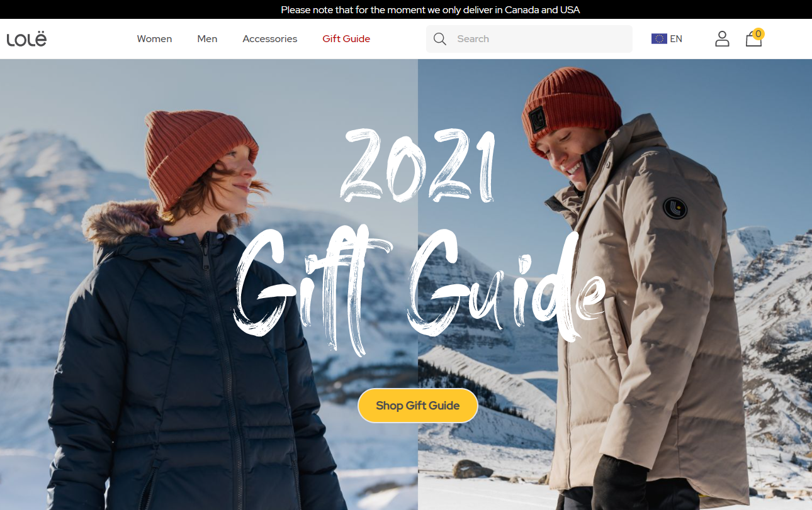812x510 pixels.
Task: Click the yellow Shop Gift Guide button
Action: (418, 406)
